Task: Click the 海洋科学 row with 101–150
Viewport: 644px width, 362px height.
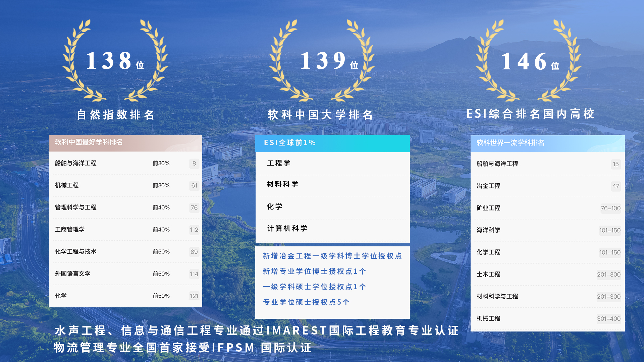Action: [547, 230]
